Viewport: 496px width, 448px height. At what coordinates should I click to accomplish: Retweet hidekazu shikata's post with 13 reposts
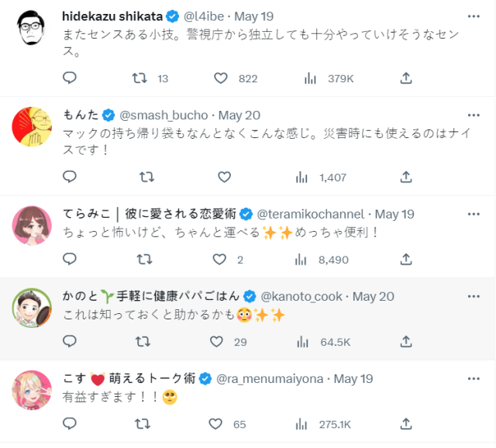pyautogui.click(x=139, y=78)
